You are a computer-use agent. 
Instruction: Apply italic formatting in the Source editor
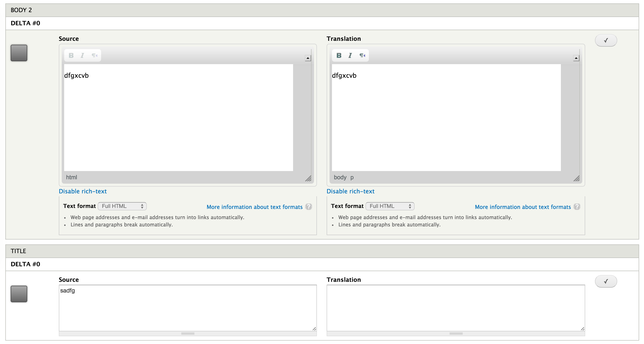click(x=82, y=55)
